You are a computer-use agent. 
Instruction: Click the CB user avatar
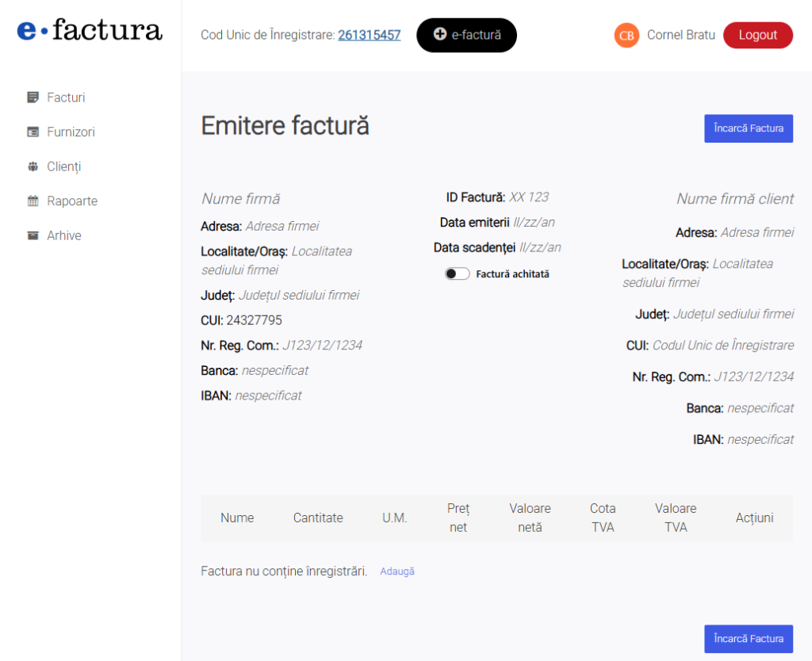point(626,36)
